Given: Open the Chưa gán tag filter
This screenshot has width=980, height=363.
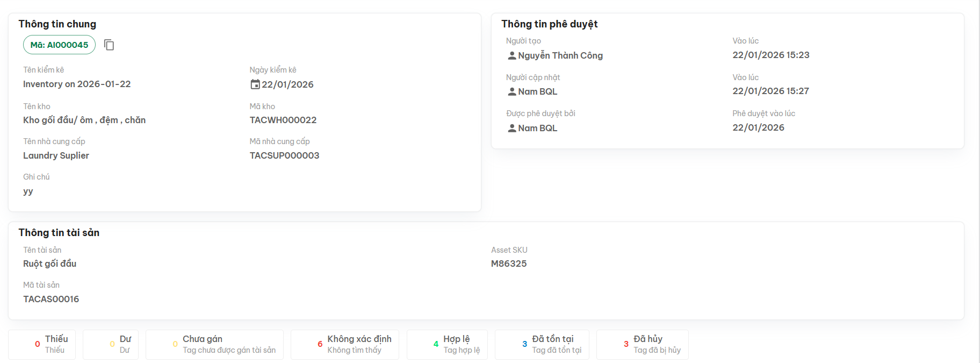Looking at the screenshot, I should 214,344.
